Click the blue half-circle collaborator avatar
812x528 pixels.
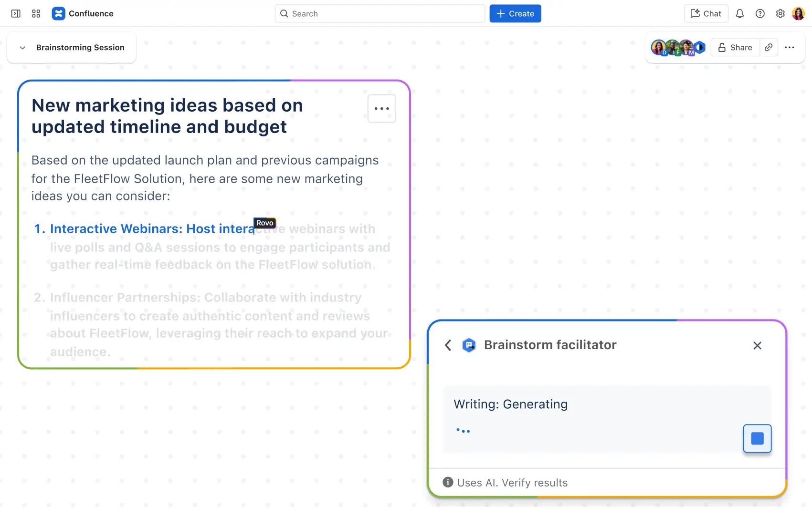click(700, 47)
